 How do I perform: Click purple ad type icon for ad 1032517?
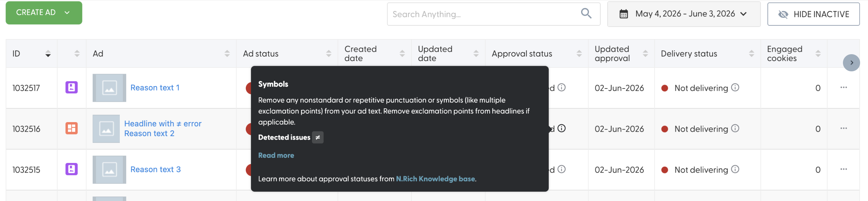(71, 87)
